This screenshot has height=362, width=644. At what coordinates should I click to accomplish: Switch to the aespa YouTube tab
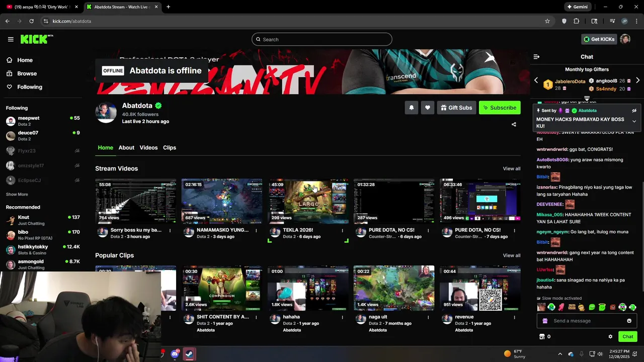point(41,7)
